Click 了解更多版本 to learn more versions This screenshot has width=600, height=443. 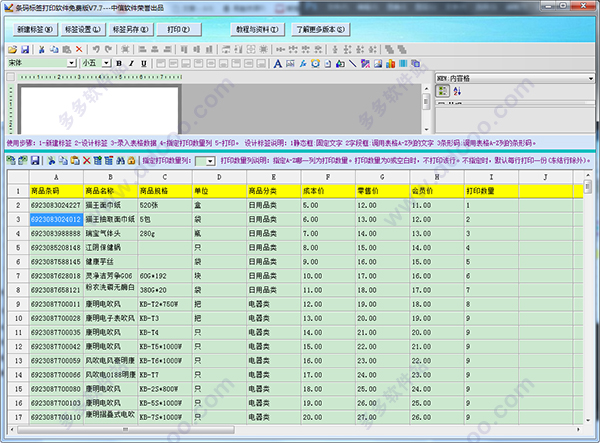(x=320, y=29)
